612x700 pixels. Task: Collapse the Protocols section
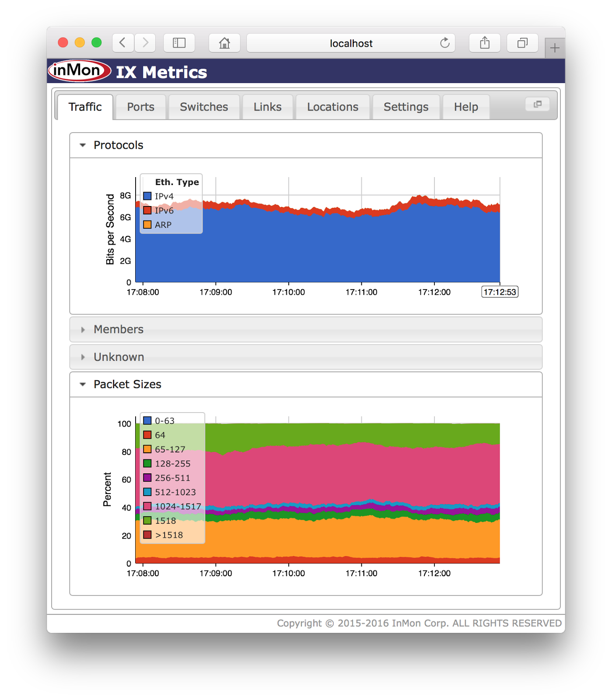tap(83, 145)
